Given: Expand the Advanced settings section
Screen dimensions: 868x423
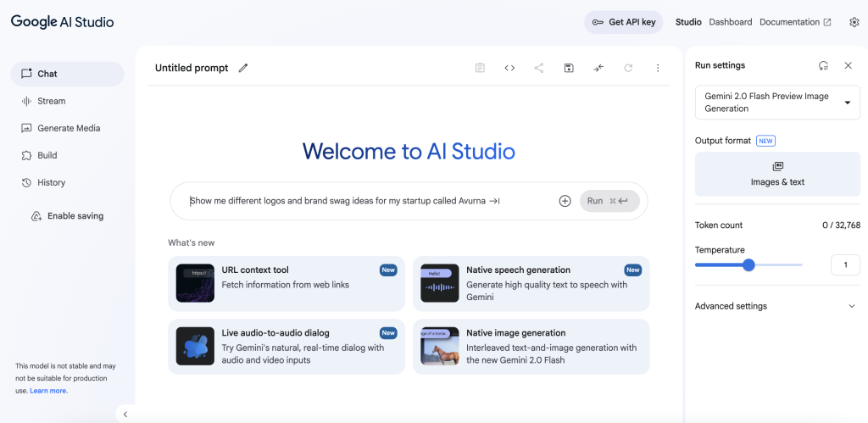Looking at the screenshot, I should point(776,306).
